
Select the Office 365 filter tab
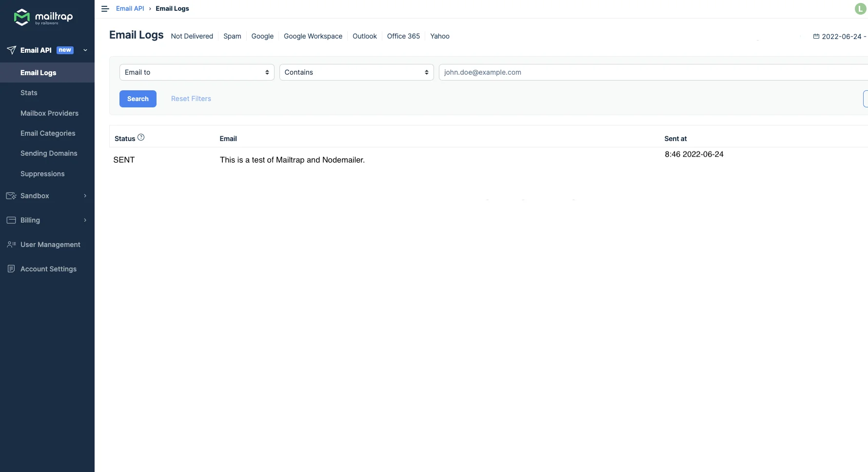403,36
